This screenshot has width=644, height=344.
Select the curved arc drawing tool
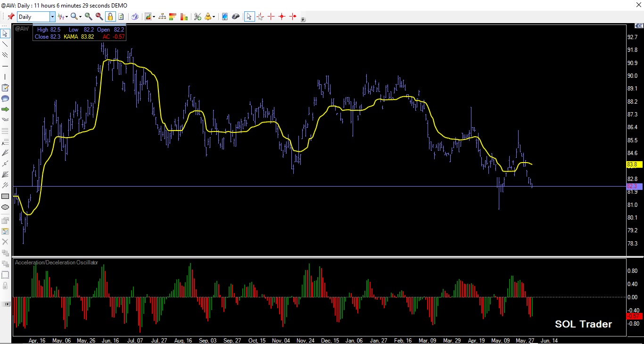[x=5, y=120]
